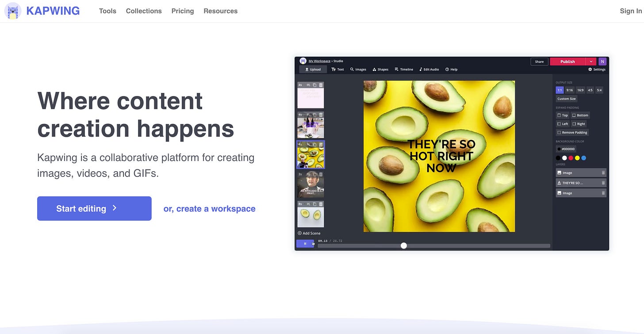This screenshot has height=334, width=644.
Task: Select the 5:4 output size
Action: pos(599,90)
